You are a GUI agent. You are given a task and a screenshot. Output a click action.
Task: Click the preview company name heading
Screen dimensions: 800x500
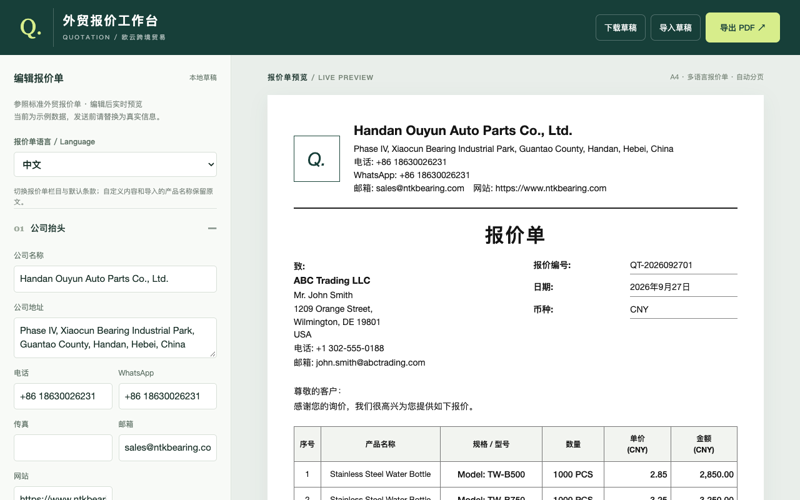point(463,131)
